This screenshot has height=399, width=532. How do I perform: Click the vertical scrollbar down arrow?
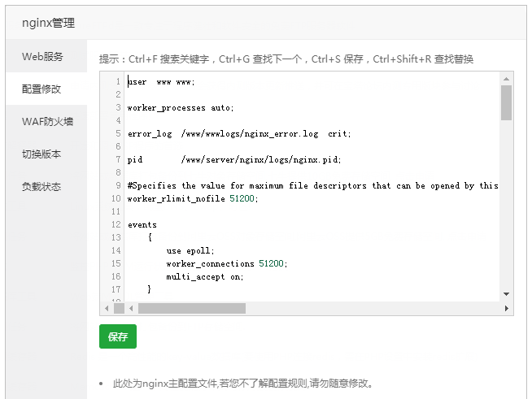[506, 294]
